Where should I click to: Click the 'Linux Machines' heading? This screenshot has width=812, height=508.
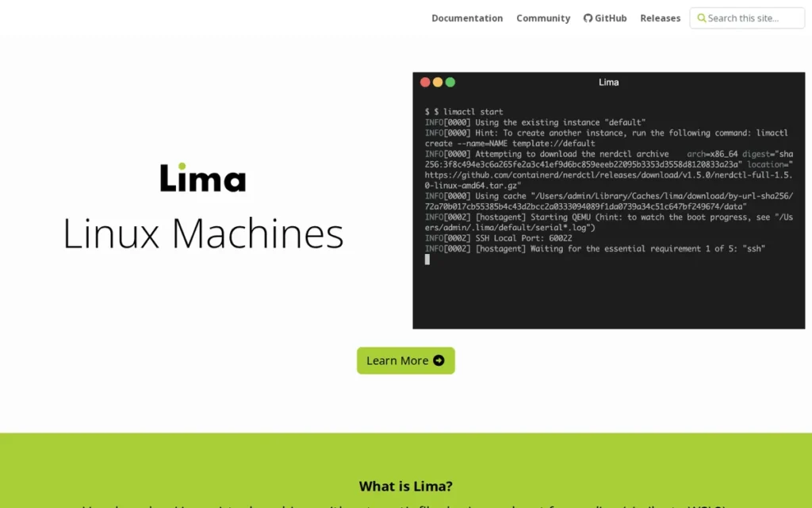pyautogui.click(x=203, y=233)
